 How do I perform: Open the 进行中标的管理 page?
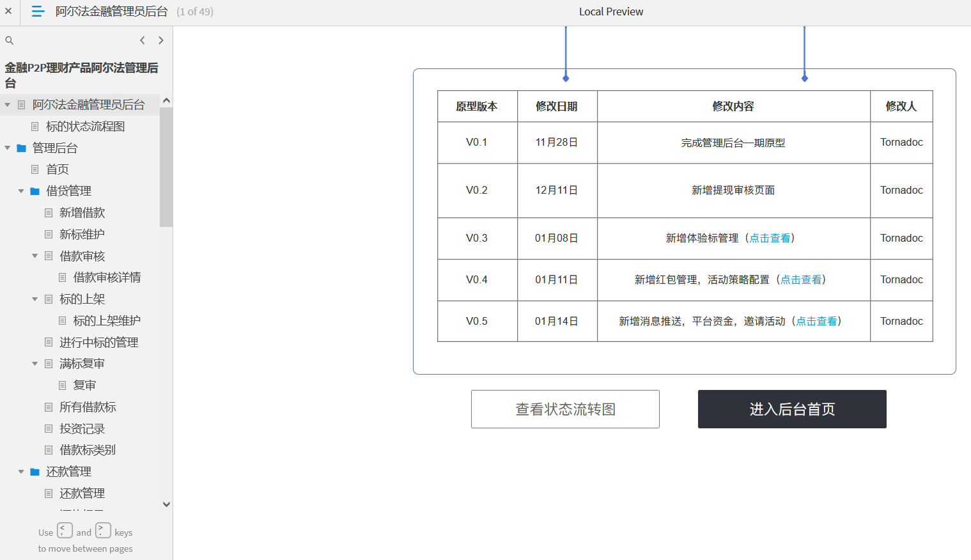click(x=99, y=343)
